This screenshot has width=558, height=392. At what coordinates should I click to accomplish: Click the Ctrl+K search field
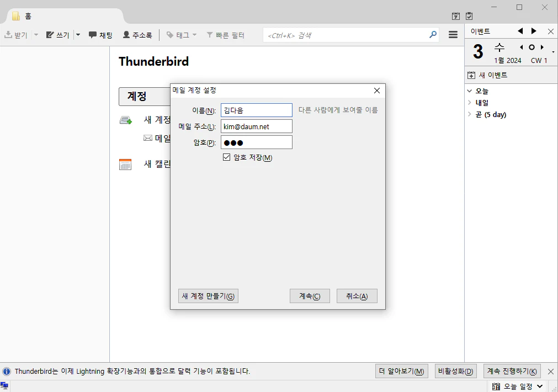(x=350, y=35)
